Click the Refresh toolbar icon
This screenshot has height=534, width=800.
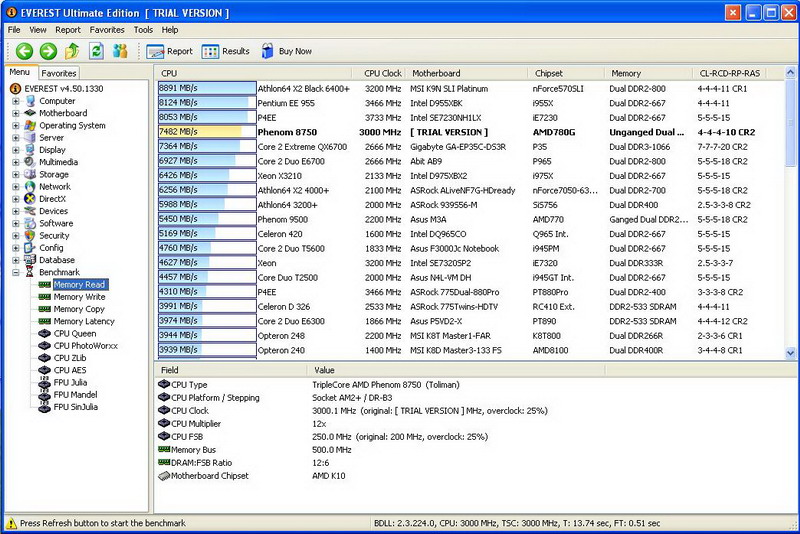(96, 51)
